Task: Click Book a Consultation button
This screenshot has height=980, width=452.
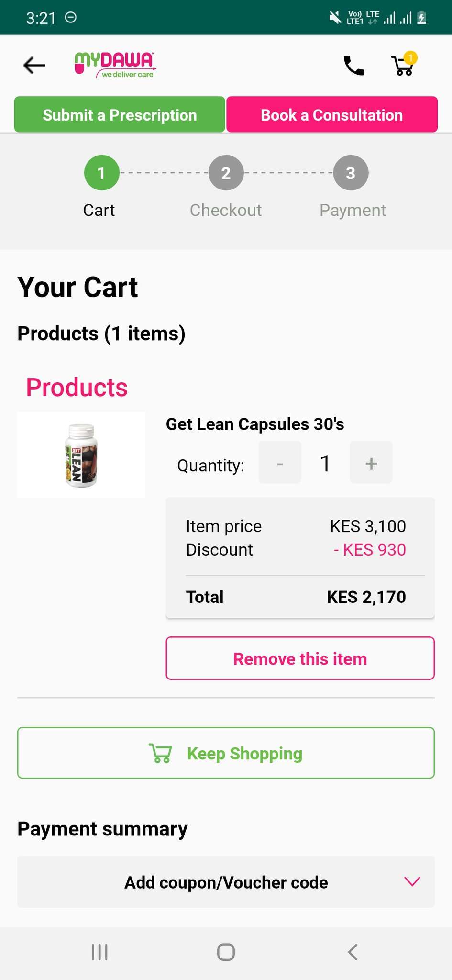Action: coord(332,115)
